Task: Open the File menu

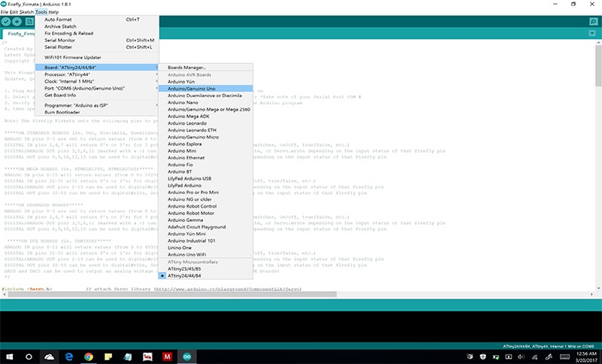Action: click(x=5, y=12)
